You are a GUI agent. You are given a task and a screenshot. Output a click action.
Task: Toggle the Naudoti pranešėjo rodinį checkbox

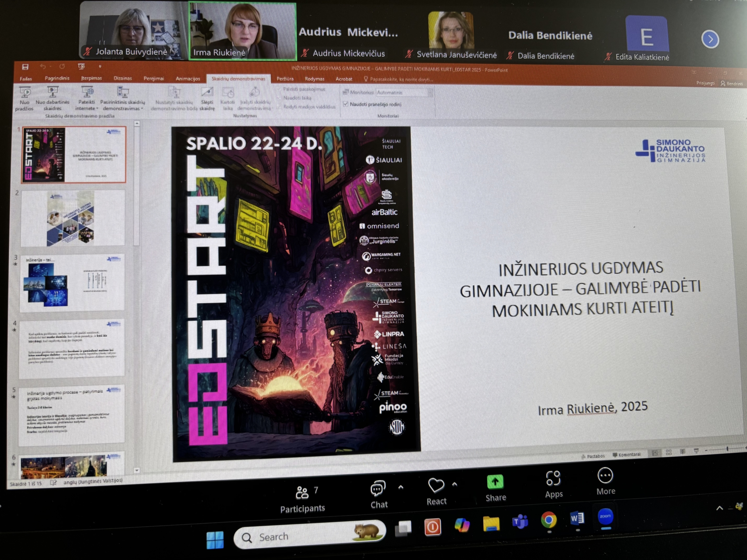tap(345, 104)
